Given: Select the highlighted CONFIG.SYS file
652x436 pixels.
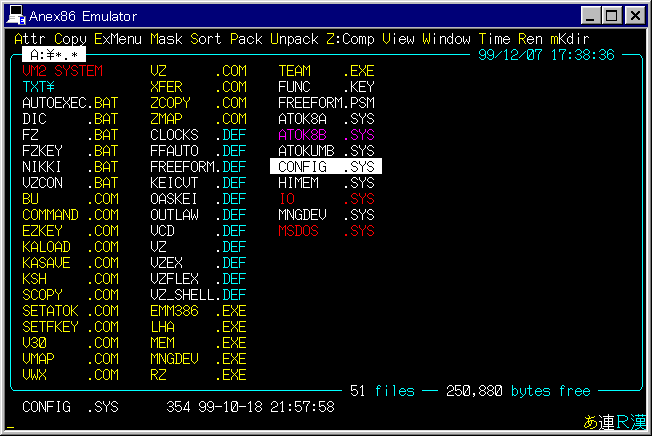Looking at the screenshot, I should click(326, 167).
